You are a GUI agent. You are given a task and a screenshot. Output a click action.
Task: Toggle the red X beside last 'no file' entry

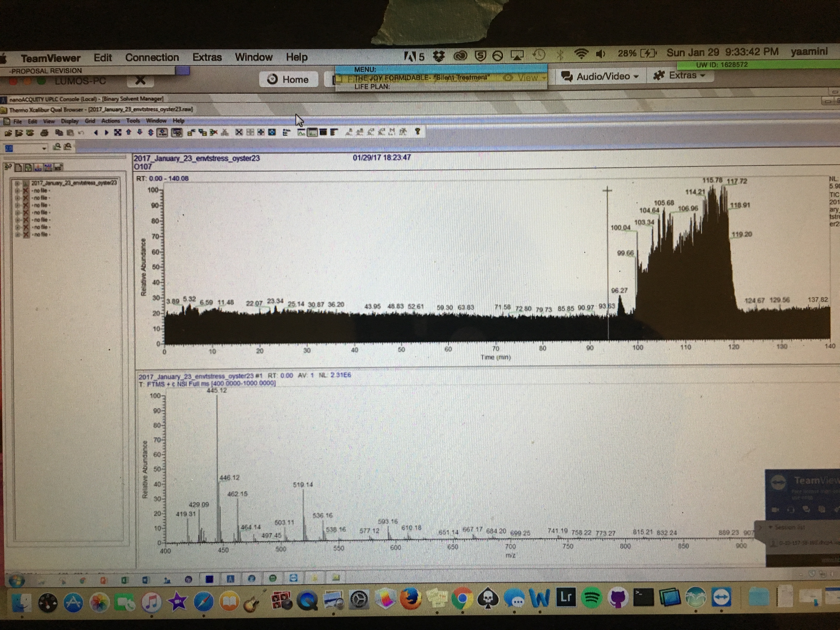coord(26,235)
